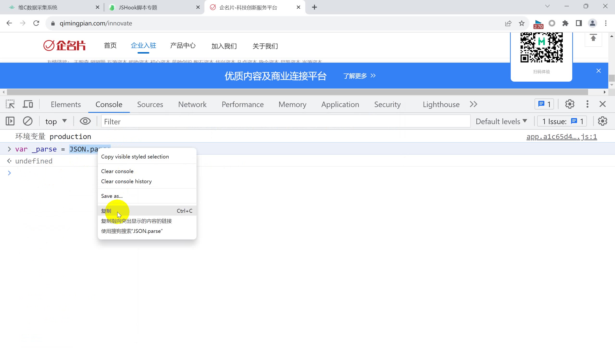Toggle the console drawer sidebar panel
615x364 pixels.
coord(10,121)
